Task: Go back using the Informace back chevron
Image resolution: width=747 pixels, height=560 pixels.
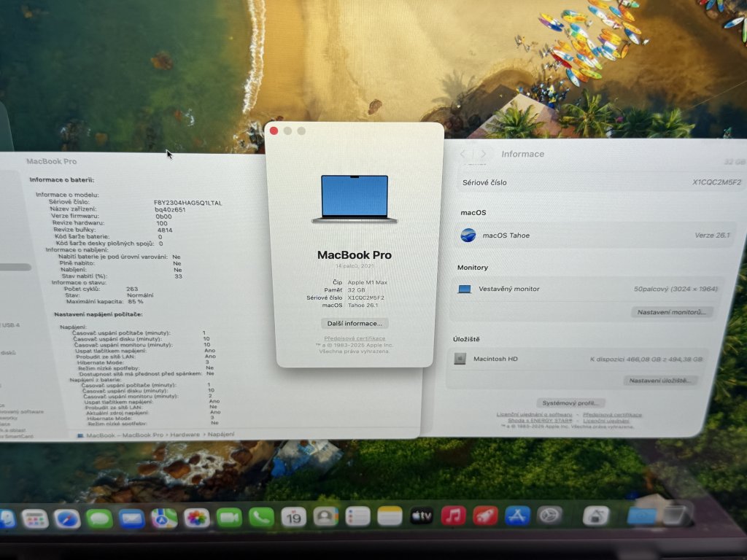Action: click(464, 154)
